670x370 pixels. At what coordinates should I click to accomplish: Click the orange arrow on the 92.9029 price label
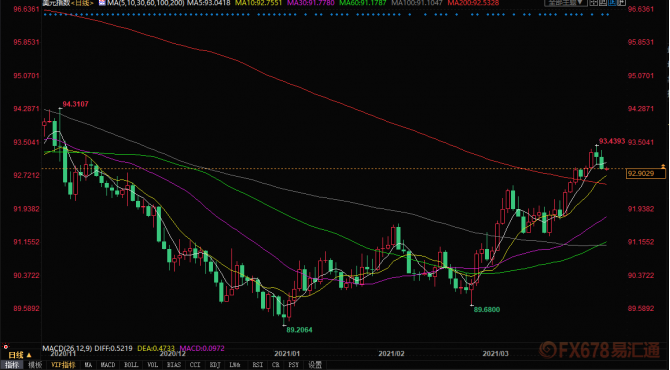(663, 166)
